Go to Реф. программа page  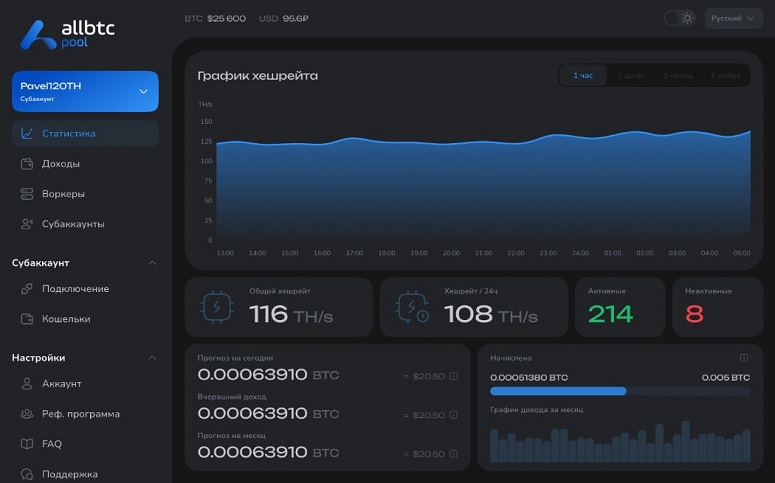click(85, 414)
